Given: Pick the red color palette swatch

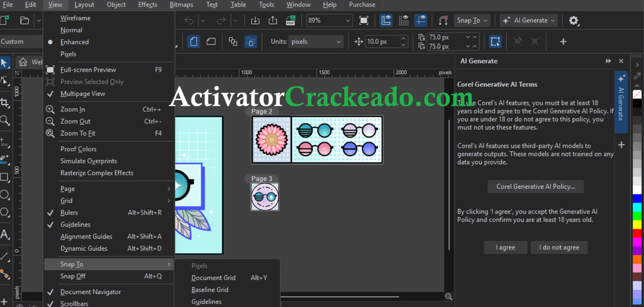Looking at the screenshot, I should 637,233.
